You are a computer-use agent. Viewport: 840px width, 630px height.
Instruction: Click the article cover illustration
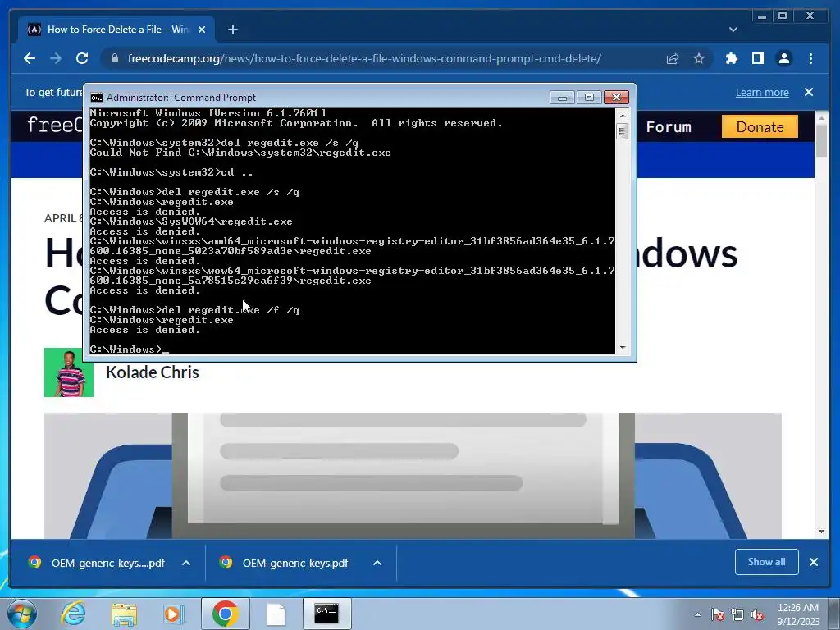tap(413, 476)
